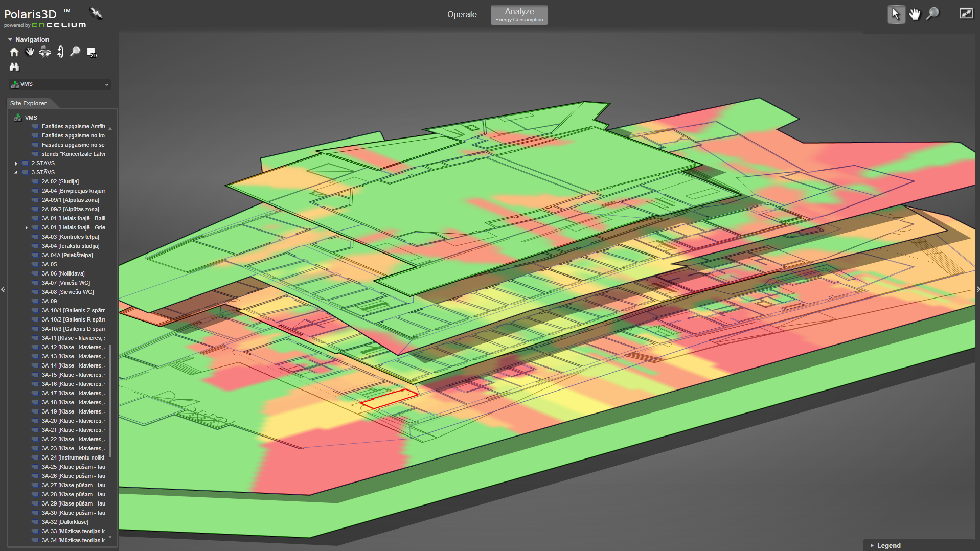
Task: Switch to 2D view mode
Action: click(x=92, y=52)
